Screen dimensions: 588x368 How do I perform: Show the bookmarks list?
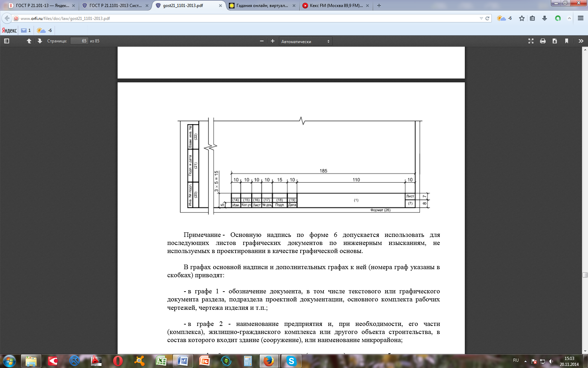[532, 18]
